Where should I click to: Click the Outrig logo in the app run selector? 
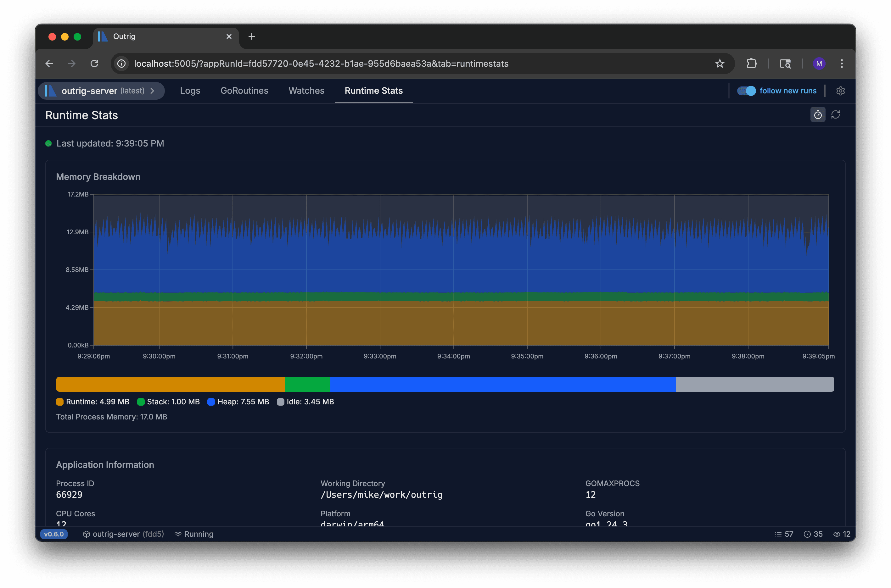tap(51, 91)
